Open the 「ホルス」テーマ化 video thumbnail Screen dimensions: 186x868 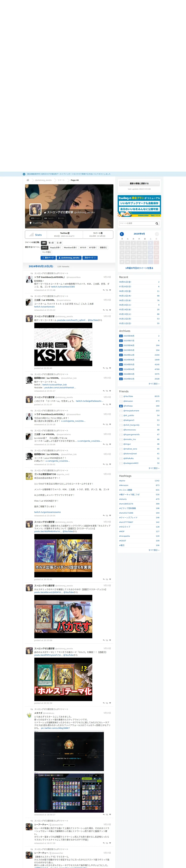63,679
